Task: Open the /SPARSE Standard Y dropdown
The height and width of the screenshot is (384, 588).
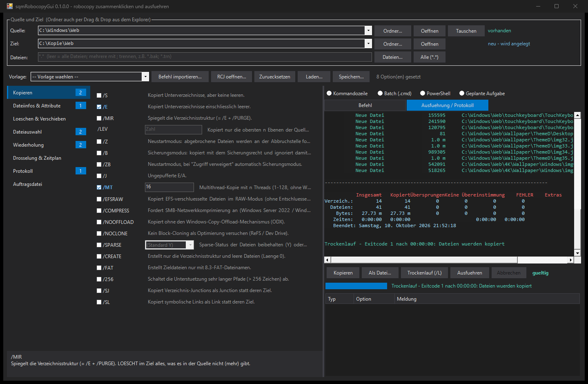Action: coord(190,245)
